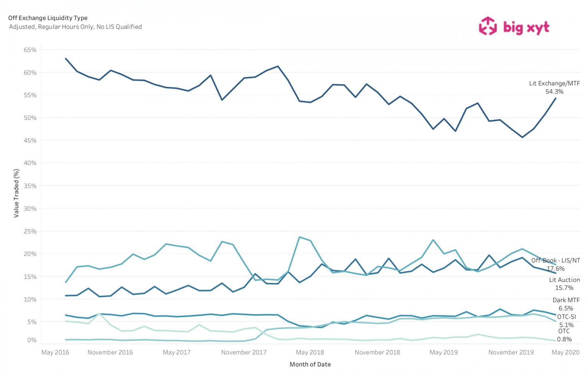This screenshot has height=376, width=588.
Task: Select the Dark MTF series label
Action: [x=566, y=300]
